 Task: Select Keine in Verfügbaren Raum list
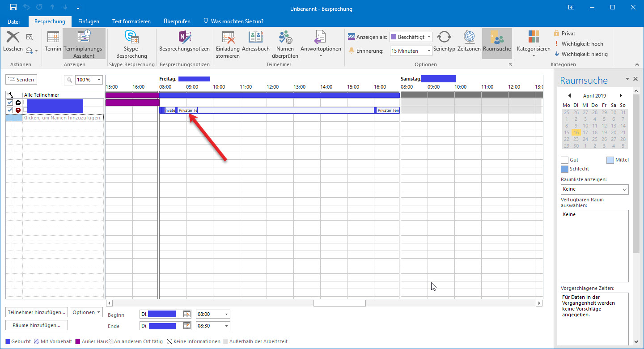(x=569, y=214)
